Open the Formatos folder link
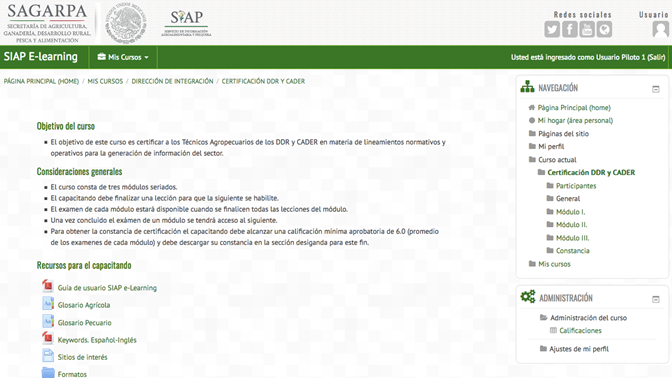 click(72, 374)
